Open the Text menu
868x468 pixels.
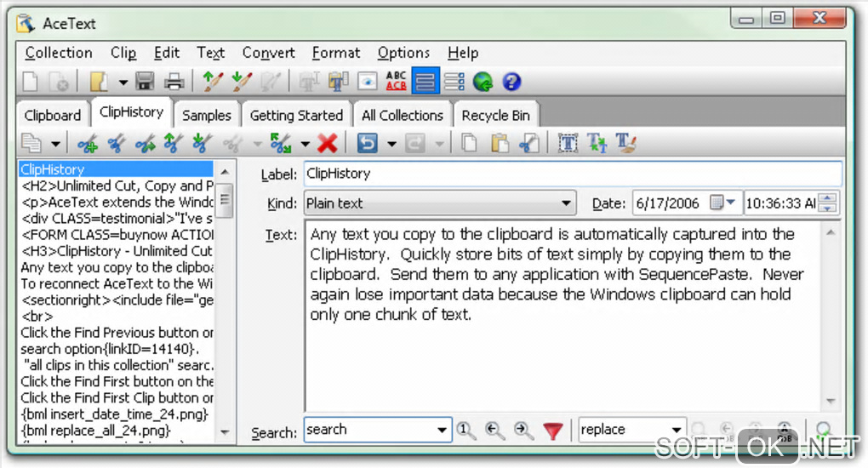(x=210, y=53)
